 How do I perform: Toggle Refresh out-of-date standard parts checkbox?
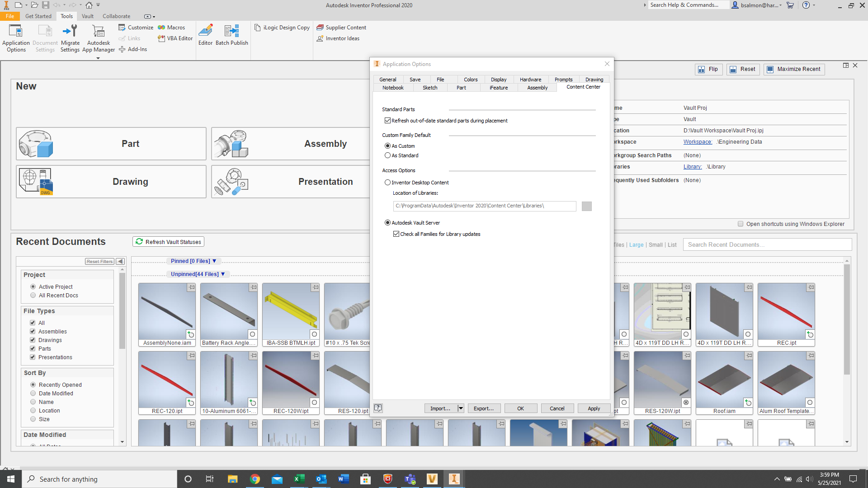[x=388, y=120]
